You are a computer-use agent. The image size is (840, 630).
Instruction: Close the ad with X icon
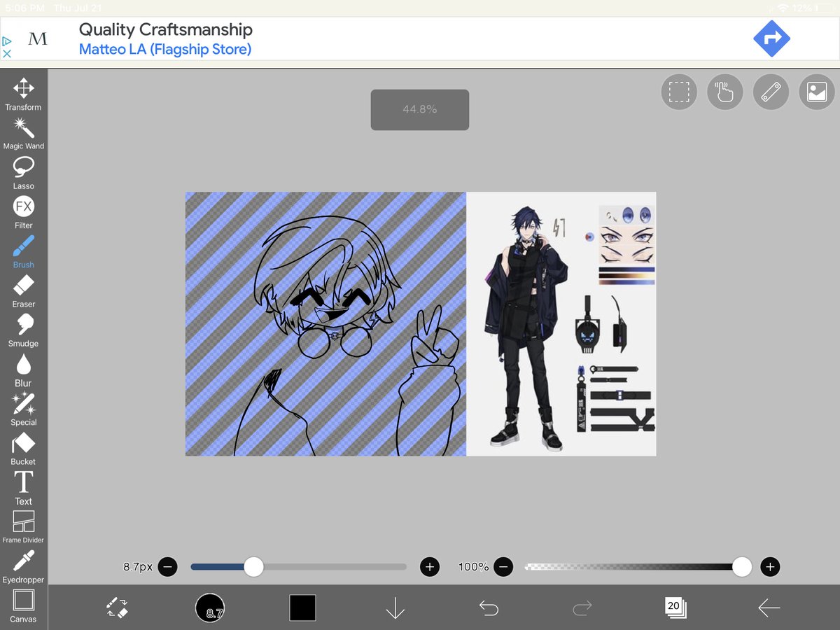(7, 53)
